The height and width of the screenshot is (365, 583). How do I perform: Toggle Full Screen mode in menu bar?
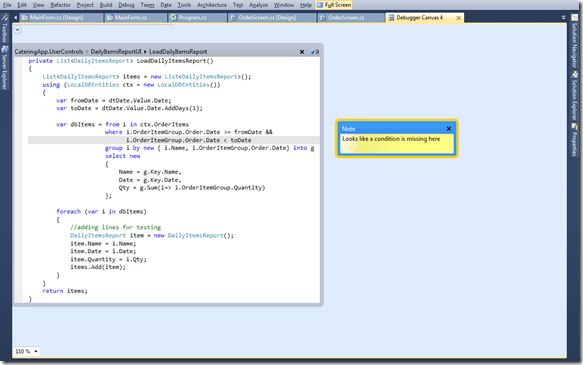[x=334, y=5]
